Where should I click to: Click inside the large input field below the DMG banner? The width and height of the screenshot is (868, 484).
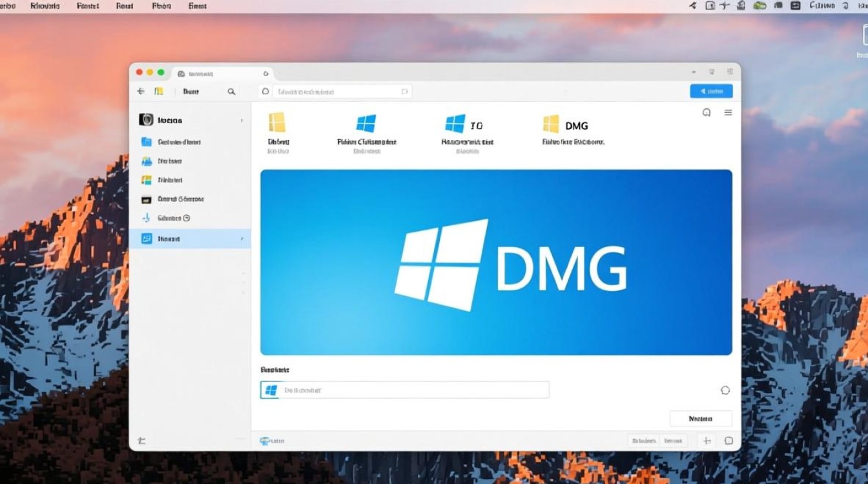(404, 389)
